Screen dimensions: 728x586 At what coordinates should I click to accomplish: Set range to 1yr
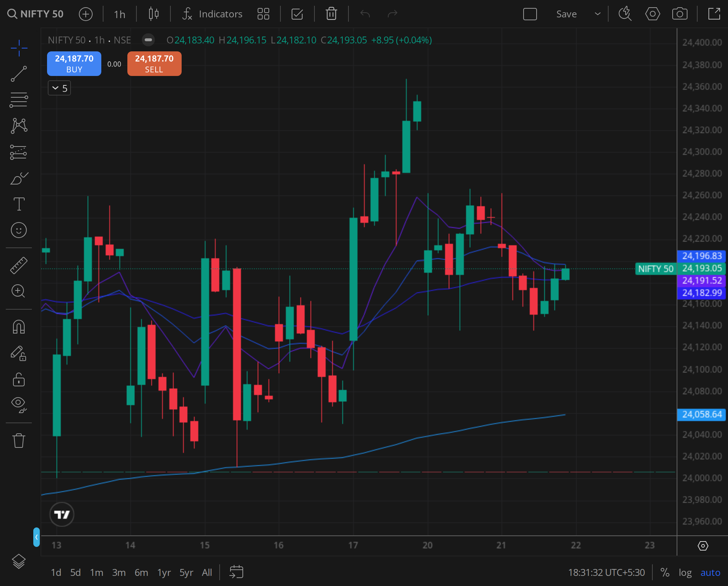click(x=164, y=573)
